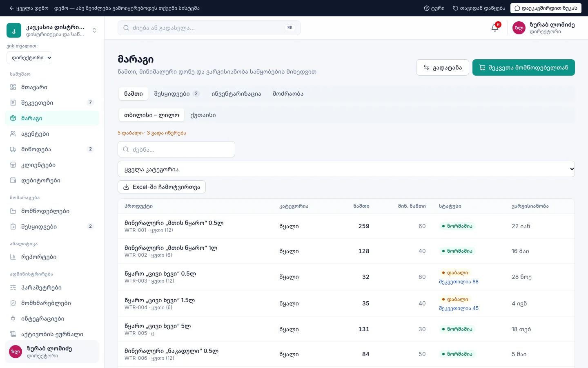Image resolution: width=588 pixels, height=368 pixels.
Task: Click Excel-ში ჩამოტვირთვა button
Action: tap(162, 187)
